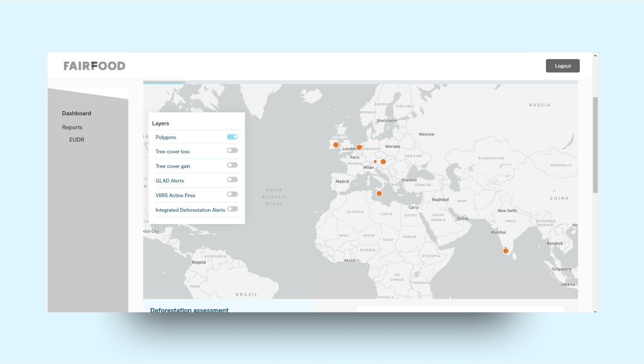
Task: Click the Fairfood logo
Action: click(94, 66)
